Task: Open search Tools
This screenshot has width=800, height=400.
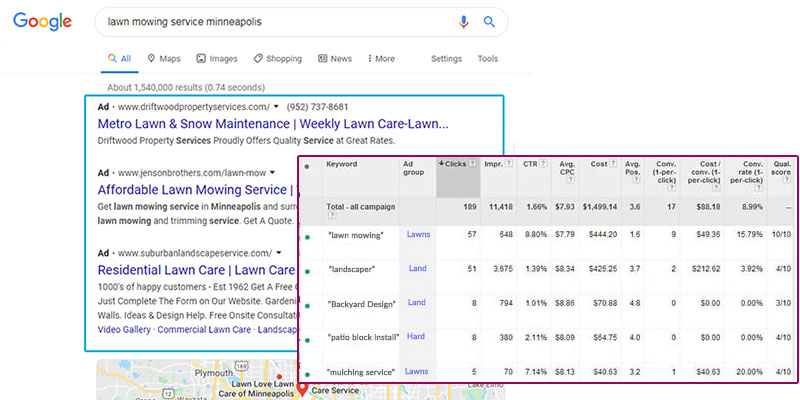Action: (x=487, y=59)
